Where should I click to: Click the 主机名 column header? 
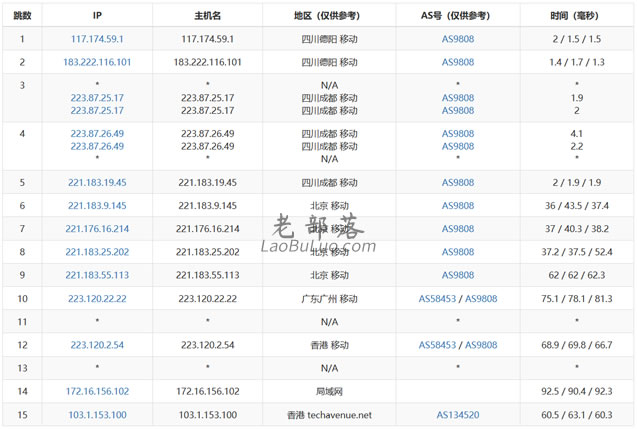tap(208, 15)
